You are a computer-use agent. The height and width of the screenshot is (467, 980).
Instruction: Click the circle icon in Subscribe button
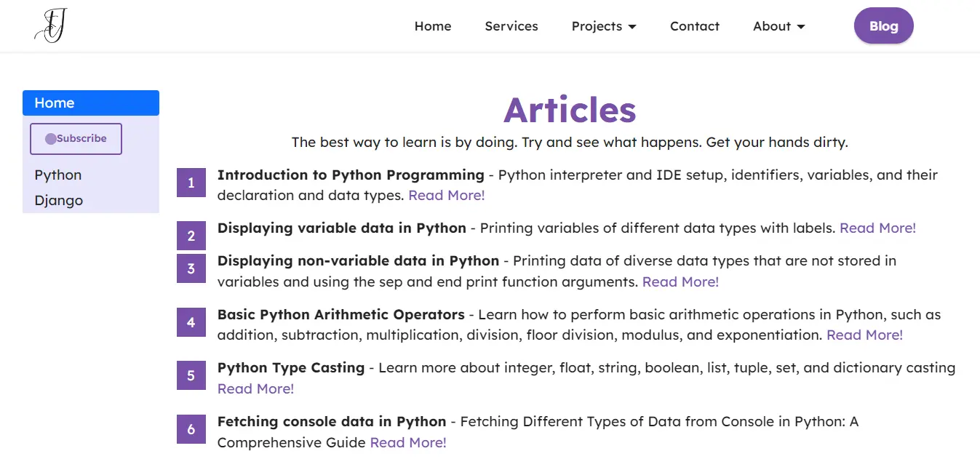point(50,139)
